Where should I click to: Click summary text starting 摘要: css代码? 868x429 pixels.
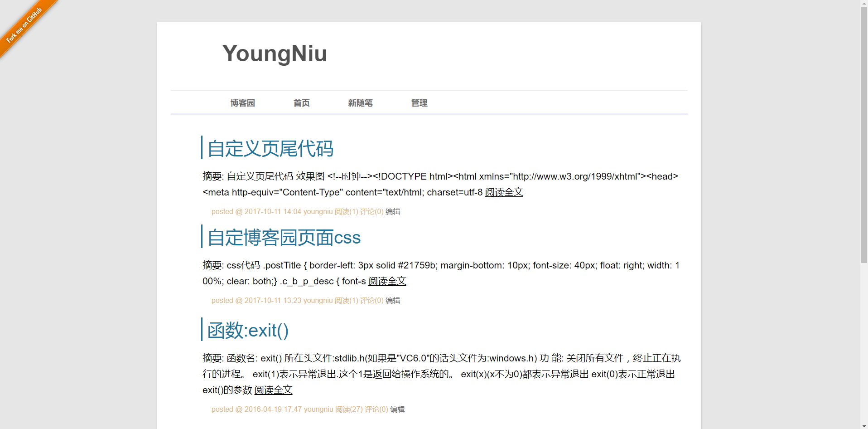click(441, 273)
